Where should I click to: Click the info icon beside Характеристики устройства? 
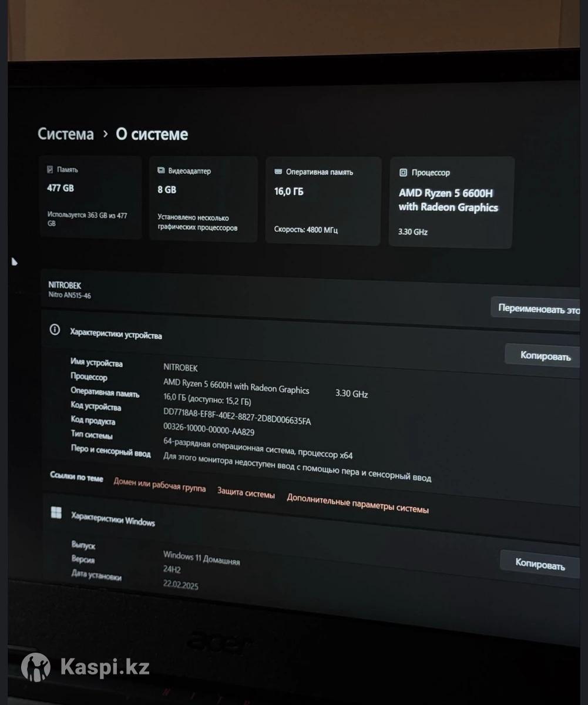click(x=55, y=330)
